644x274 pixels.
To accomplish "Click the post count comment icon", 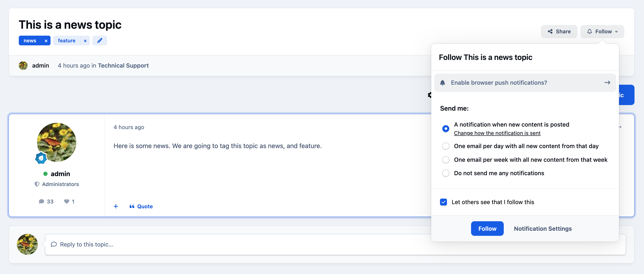I will pos(41,201).
